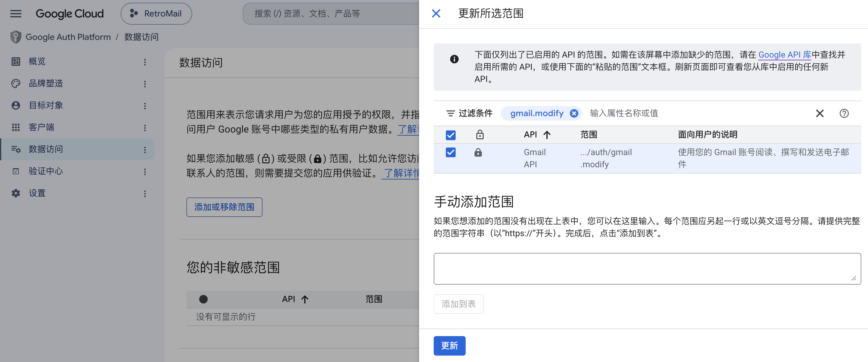Viewport: 868px width, 362px height.
Task: Click the 数据访问 list-settings icon
Action: point(16,149)
